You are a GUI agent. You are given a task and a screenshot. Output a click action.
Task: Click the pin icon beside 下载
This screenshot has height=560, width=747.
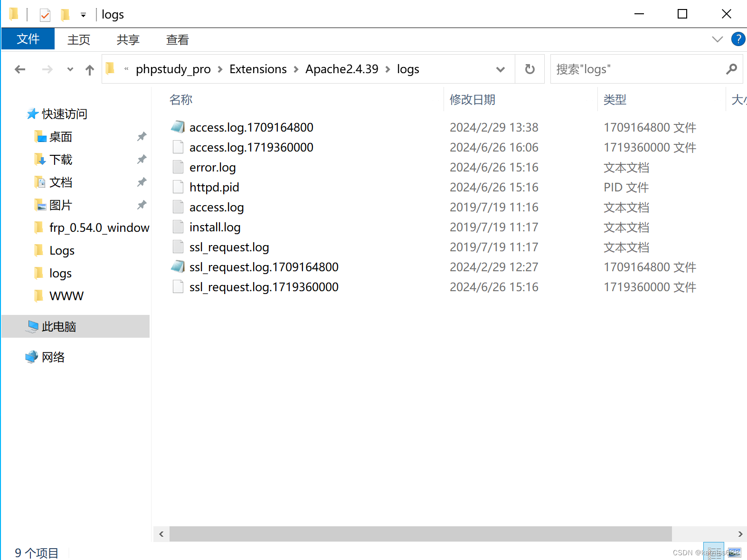[x=142, y=160]
